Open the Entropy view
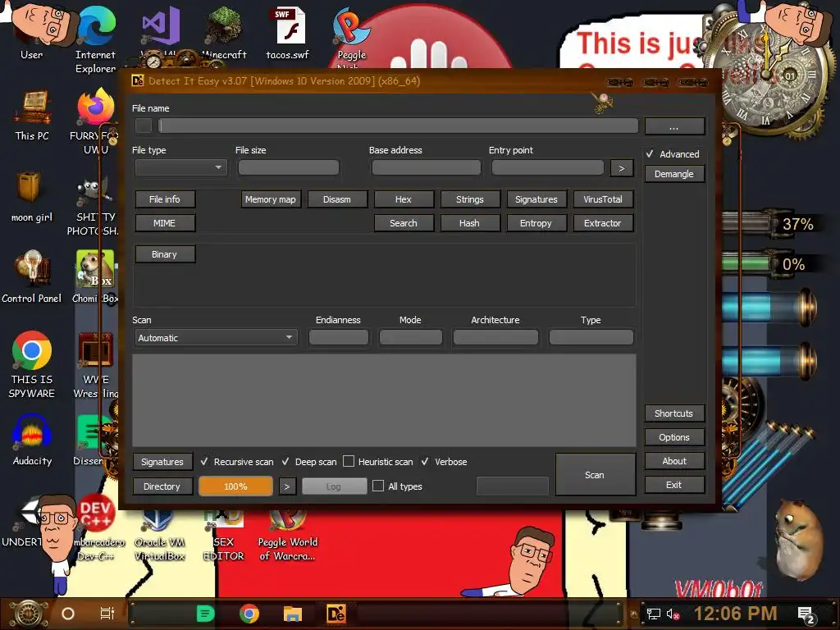The height and width of the screenshot is (630, 840). 536,223
